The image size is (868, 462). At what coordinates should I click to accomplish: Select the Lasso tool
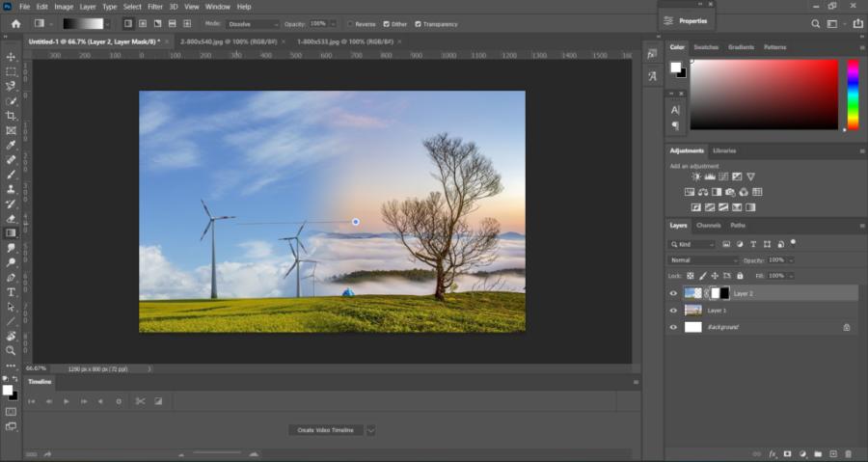pyautogui.click(x=11, y=86)
